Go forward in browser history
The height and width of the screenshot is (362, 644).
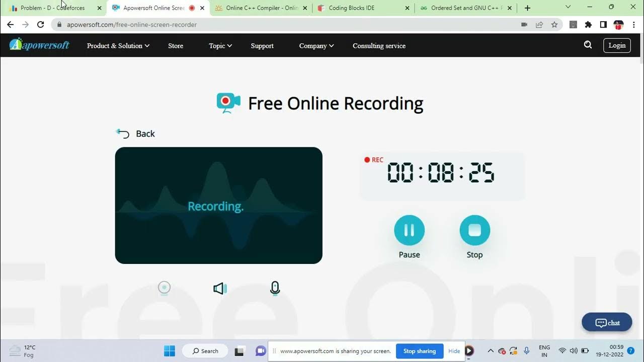(x=25, y=25)
